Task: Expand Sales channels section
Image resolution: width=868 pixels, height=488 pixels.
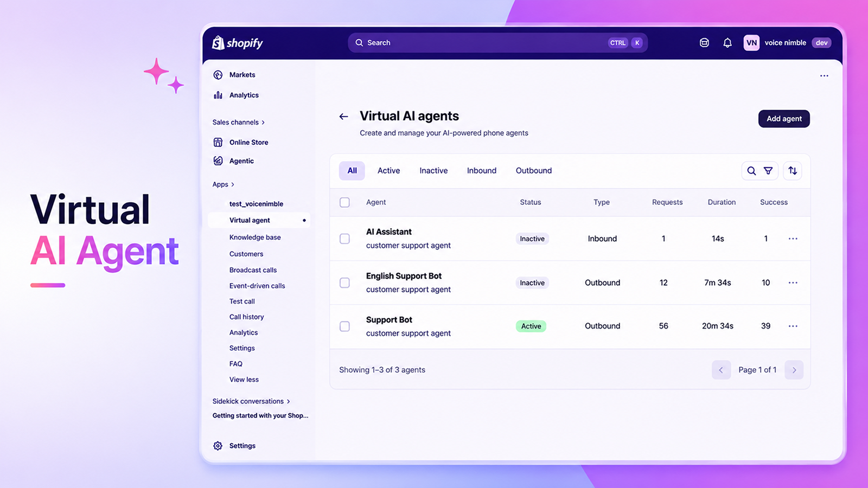Action: [239, 123]
